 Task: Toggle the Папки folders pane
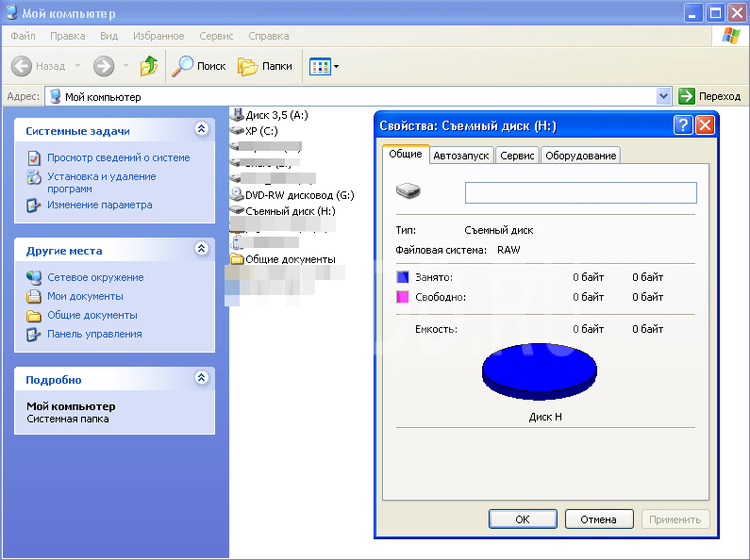[264, 66]
